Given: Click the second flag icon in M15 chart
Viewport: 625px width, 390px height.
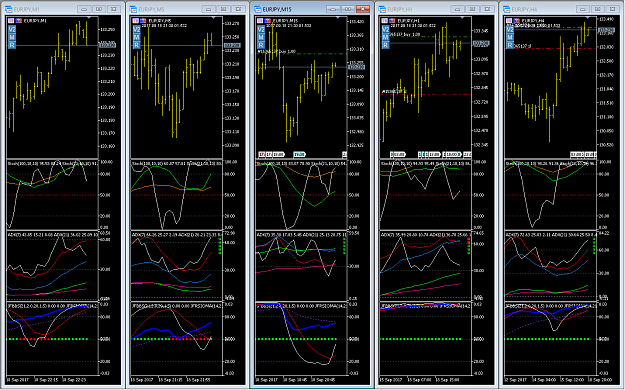Looking at the screenshot, I should (267, 21).
